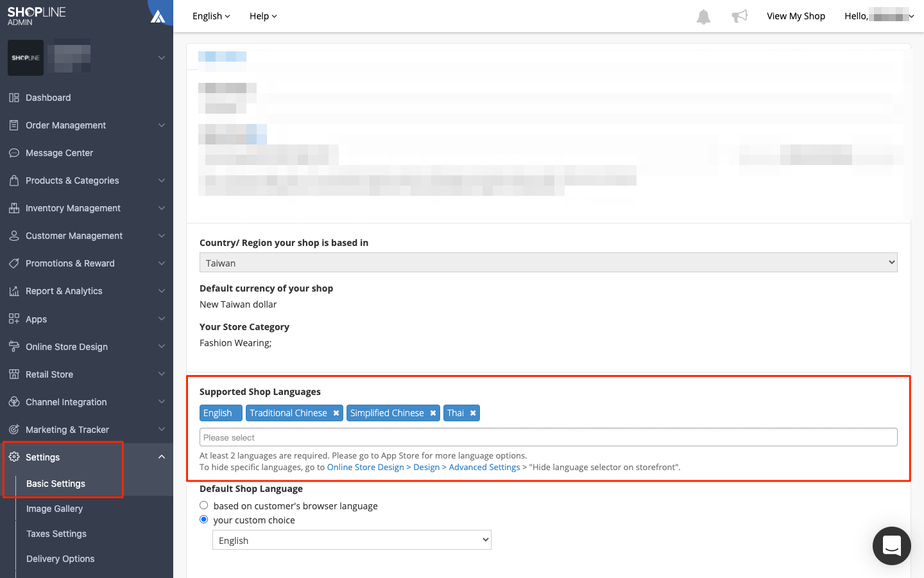The width and height of the screenshot is (924, 578).
Task: Expand the Customer Management chevron
Action: point(162,236)
